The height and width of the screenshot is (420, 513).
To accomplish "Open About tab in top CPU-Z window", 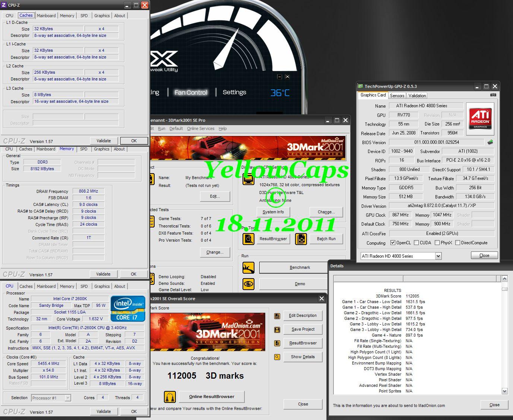I will [120, 16].
